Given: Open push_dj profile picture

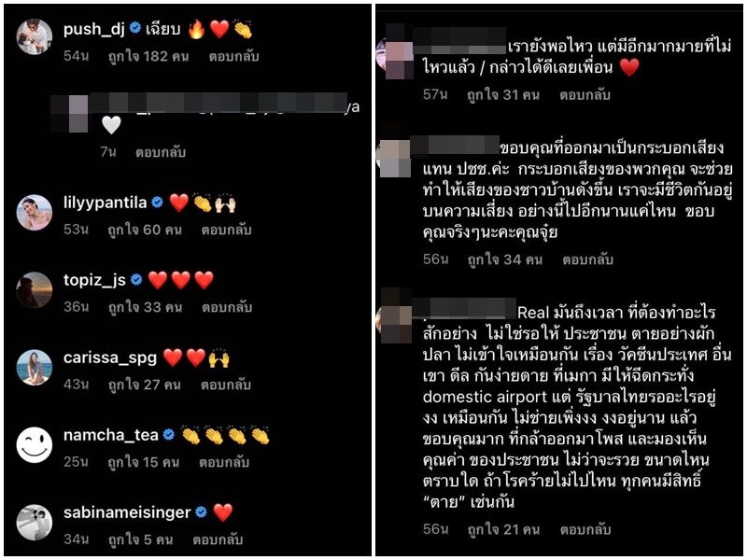Looking at the screenshot, I should pos(35,36).
